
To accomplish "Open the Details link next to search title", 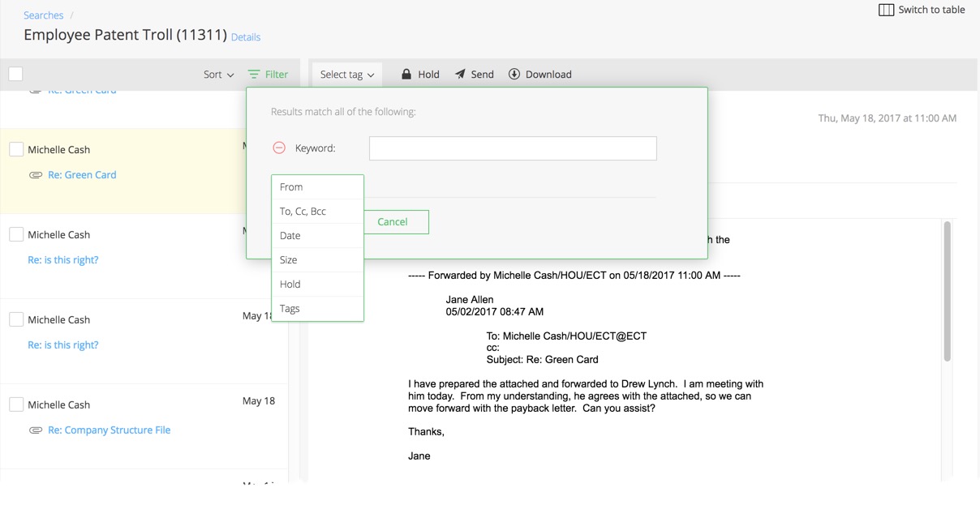I will tap(246, 36).
